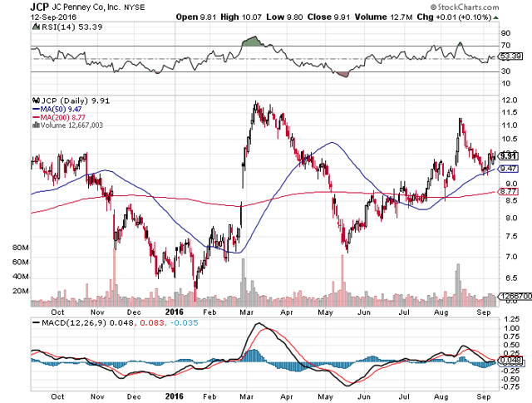Click the 60M volume axis label
Image resolution: width=532 pixels, height=403 pixels.
pos(20,263)
